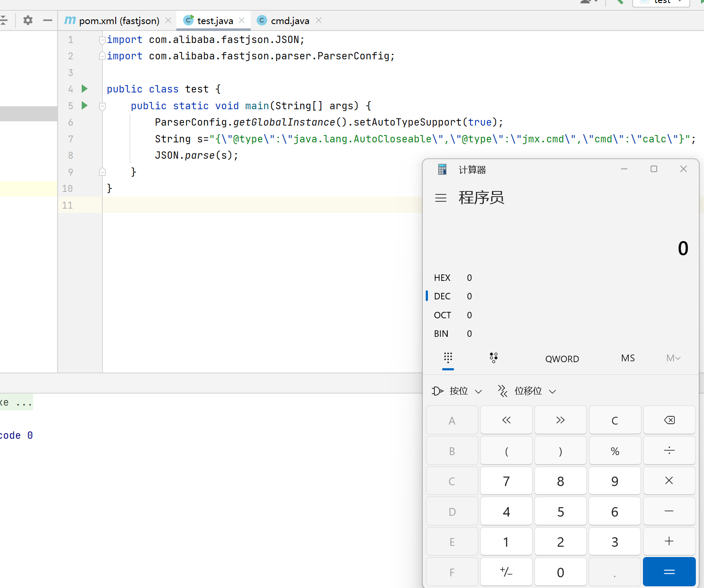Image resolution: width=704 pixels, height=588 pixels.
Task: Place cursor on empty line 11
Action: point(262,205)
